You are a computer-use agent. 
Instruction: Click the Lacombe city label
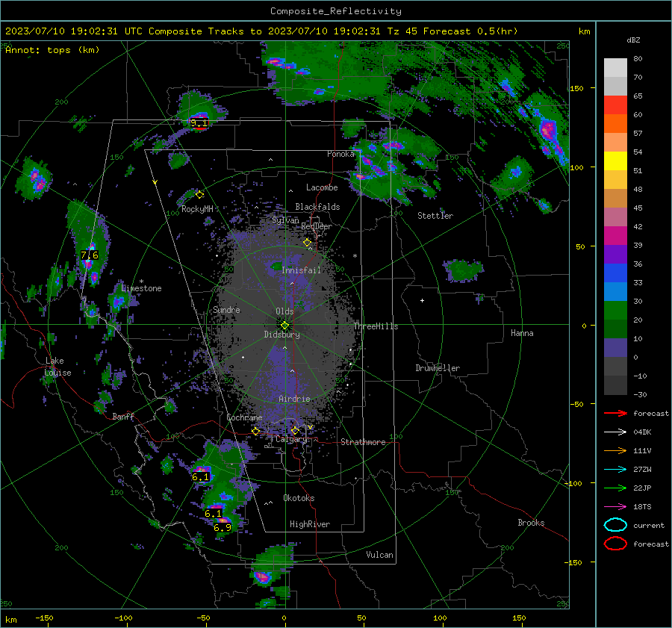tap(322, 187)
